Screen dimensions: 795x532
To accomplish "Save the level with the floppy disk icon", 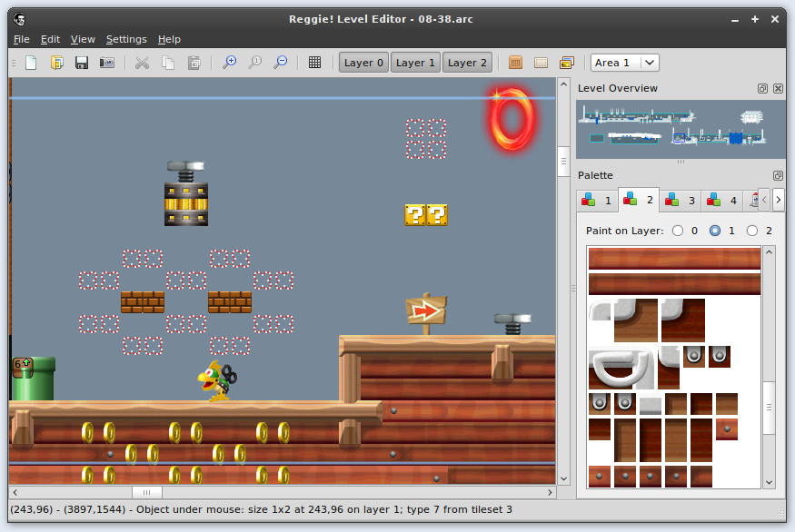I will pyautogui.click(x=82, y=63).
